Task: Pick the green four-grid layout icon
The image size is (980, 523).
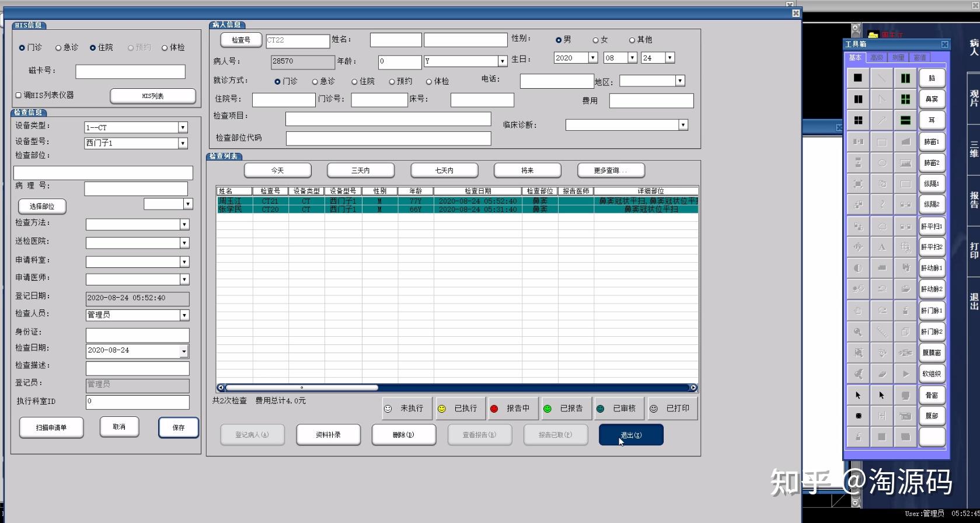Action: coord(905,99)
